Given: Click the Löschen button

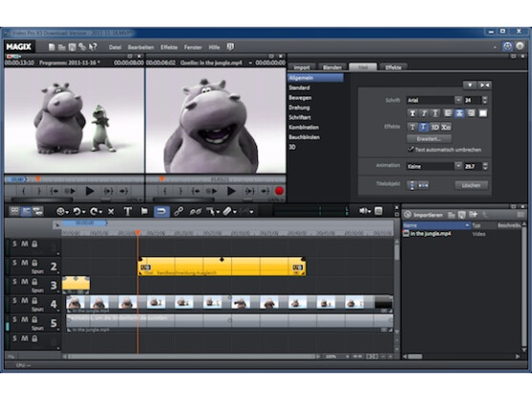Looking at the screenshot, I should coord(471,185).
